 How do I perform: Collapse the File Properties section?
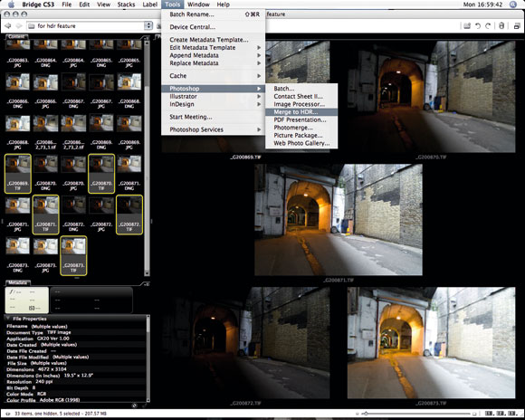[8, 319]
